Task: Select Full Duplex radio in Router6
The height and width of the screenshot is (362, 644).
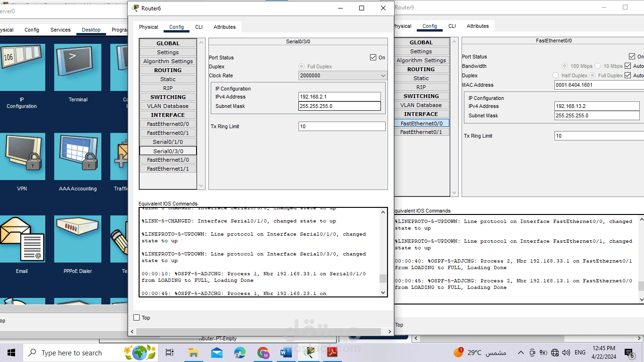Action: pyautogui.click(x=302, y=66)
